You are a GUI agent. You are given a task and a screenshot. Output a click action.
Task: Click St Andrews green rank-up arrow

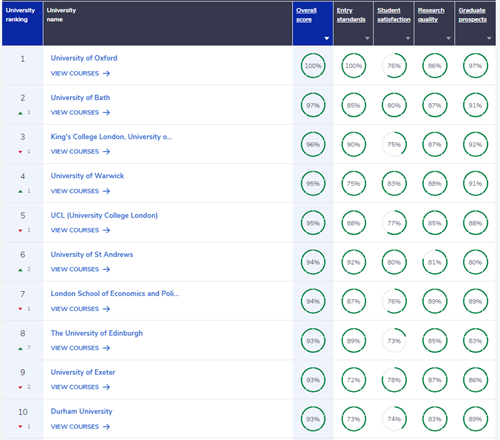point(20,270)
